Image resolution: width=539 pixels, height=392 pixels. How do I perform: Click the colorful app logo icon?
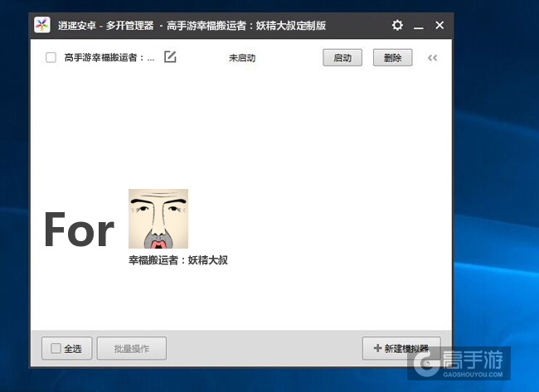pyautogui.click(x=42, y=25)
